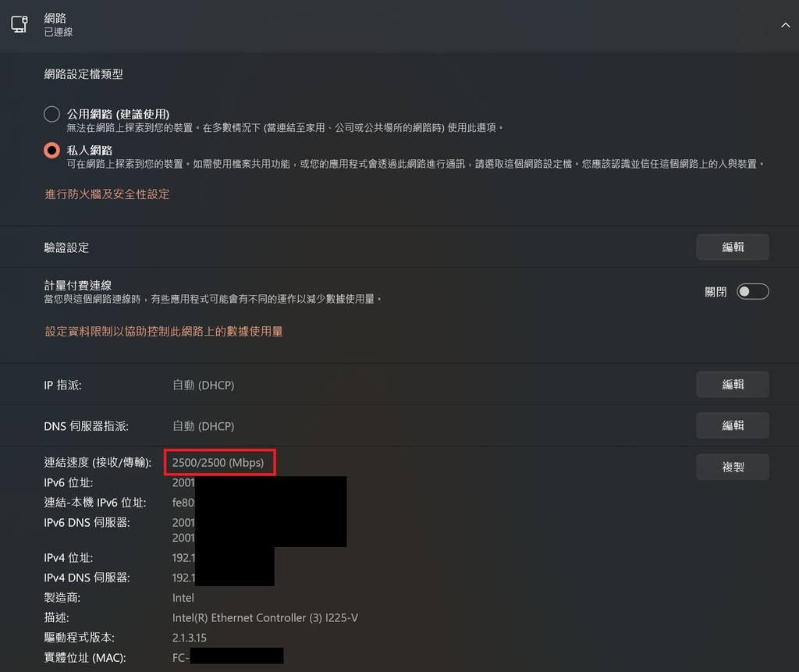Select the 公用網路 (建議使用) radio button
Screen dimensions: 799x672
click(x=52, y=114)
